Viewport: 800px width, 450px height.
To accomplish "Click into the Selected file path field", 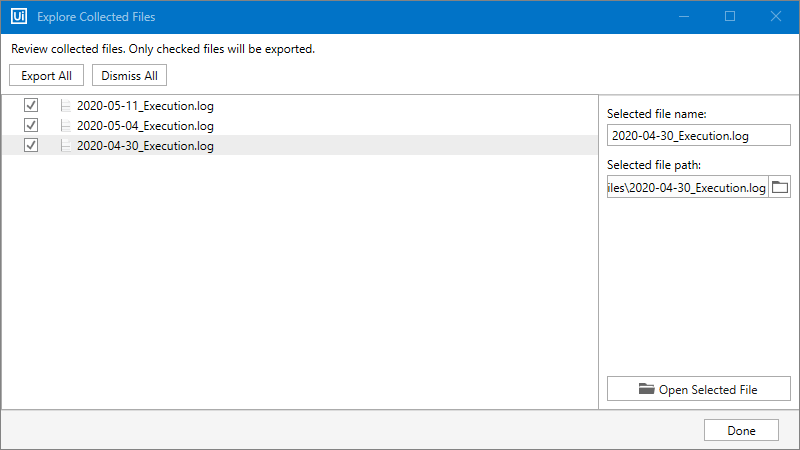I will click(x=687, y=187).
